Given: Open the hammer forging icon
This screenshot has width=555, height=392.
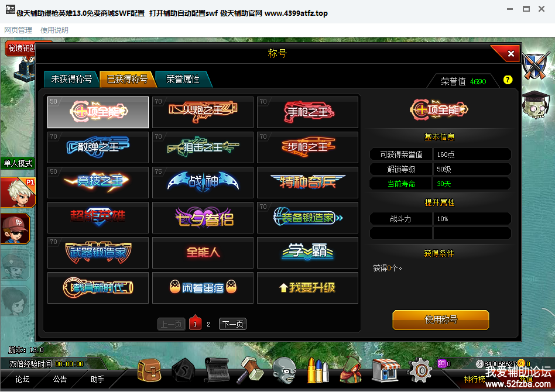Looking at the screenshot, I should coord(250,370).
